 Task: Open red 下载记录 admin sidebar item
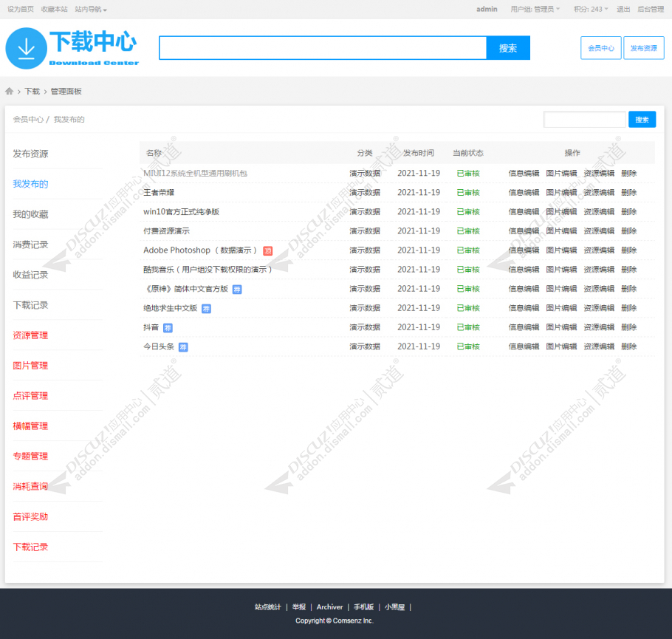[x=30, y=547]
